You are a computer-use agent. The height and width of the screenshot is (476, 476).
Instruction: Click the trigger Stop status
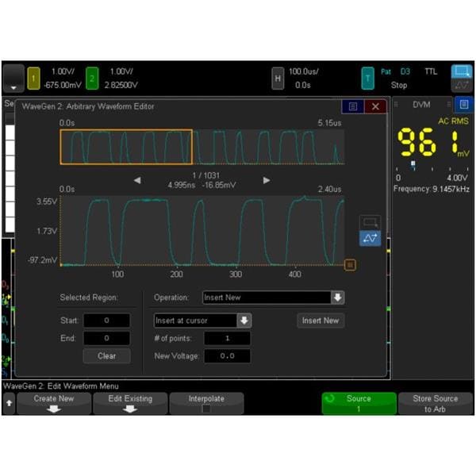(x=399, y=85)
